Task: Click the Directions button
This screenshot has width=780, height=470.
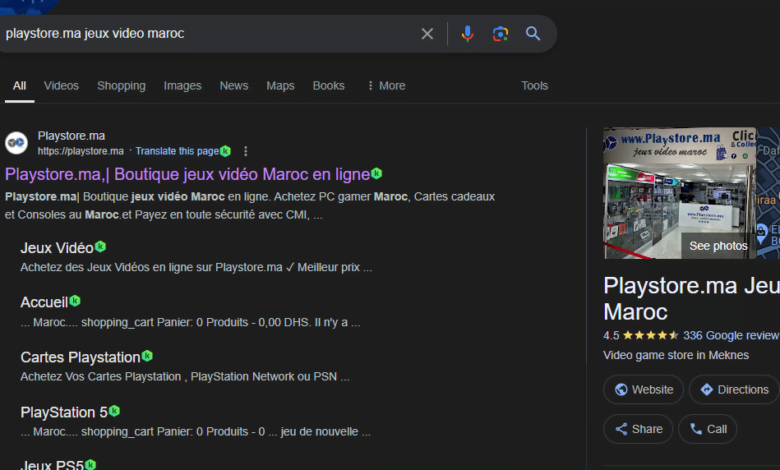Action: click(x=734, y=389)
